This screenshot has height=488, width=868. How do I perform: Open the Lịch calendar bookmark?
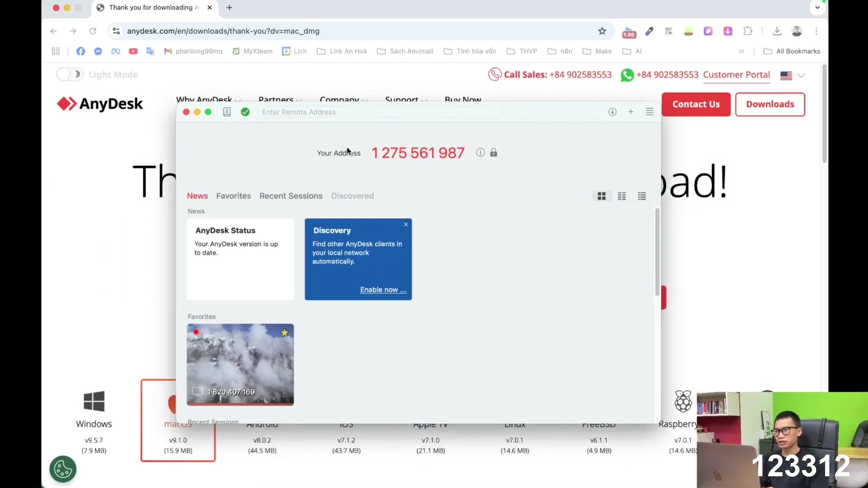point(294,51)
